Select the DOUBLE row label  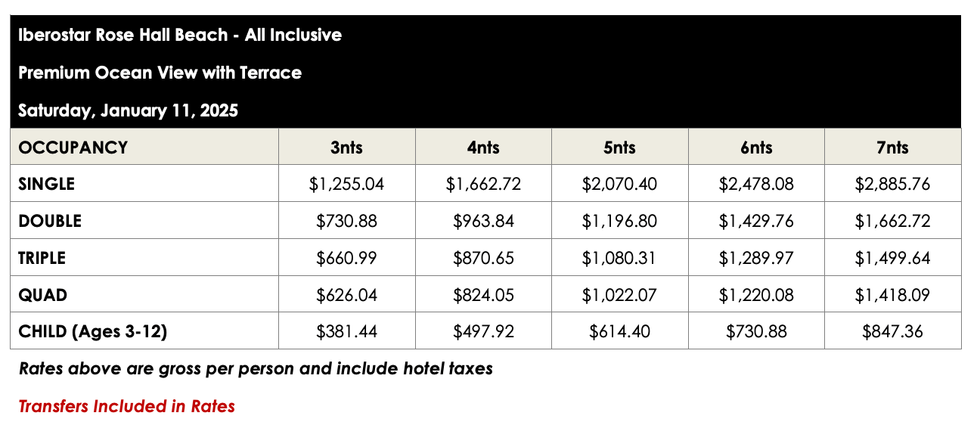point(50,221)
